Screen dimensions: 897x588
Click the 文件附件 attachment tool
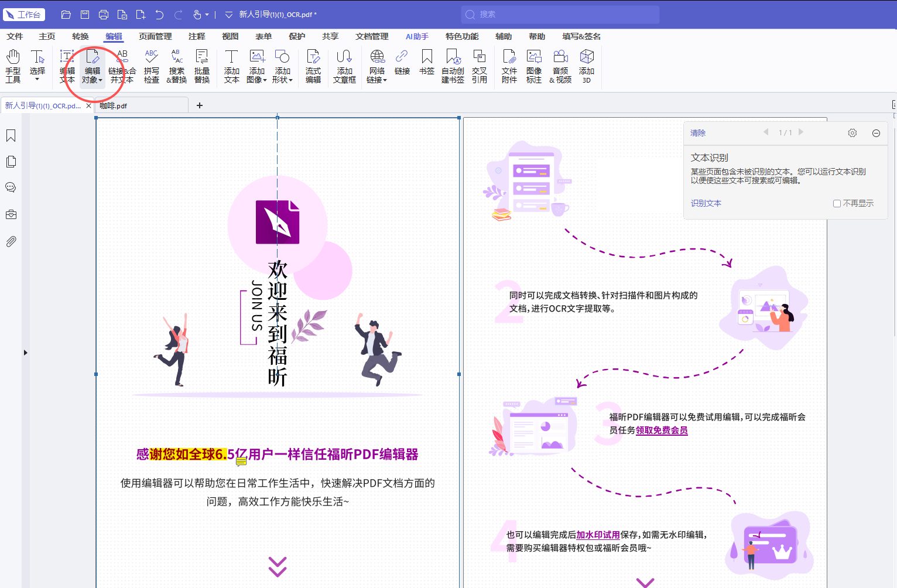tap(509, 66)
